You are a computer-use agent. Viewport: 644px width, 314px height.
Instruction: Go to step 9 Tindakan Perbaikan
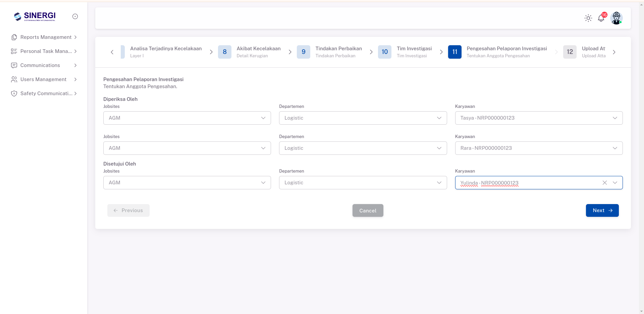pyautogui.click(x=329, y=52)
